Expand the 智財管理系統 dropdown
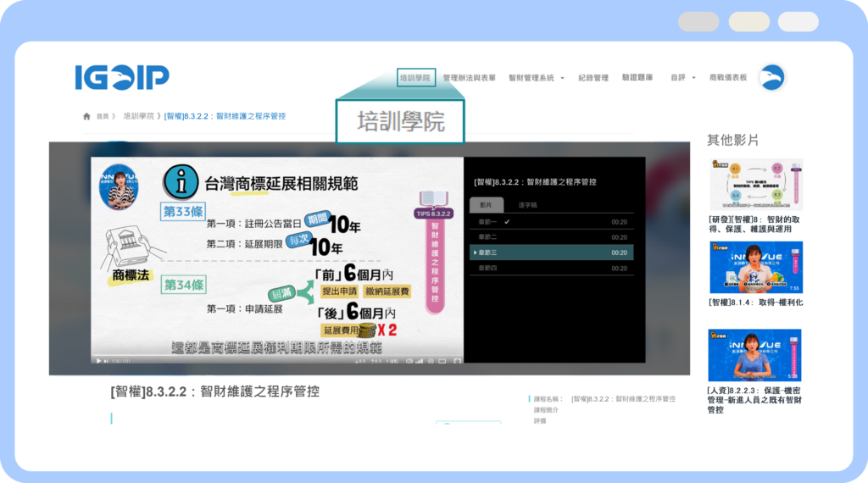Screen dimensions: 868x483 pyautogui.click(x=536, y=78)
